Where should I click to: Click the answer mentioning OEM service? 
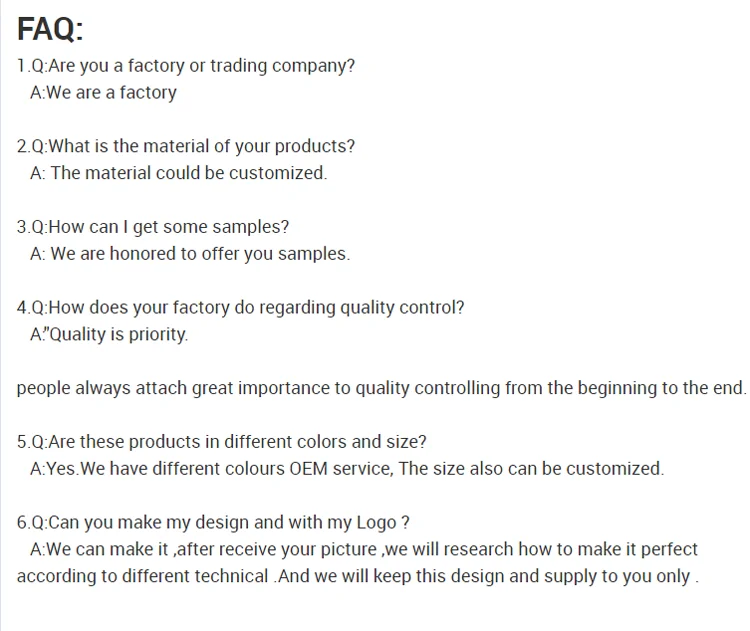point(347,469)
